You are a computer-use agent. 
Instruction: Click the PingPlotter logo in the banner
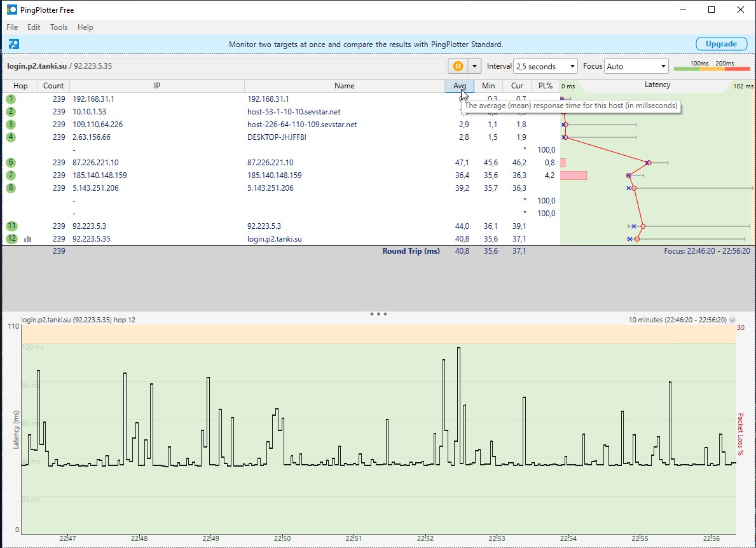pos(13,44)
